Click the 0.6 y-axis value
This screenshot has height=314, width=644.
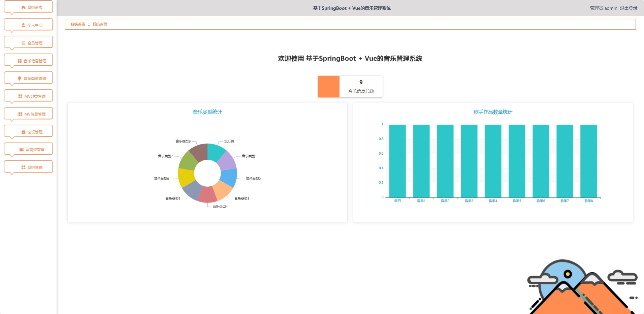pyautogui.click(x=381, y=154)
